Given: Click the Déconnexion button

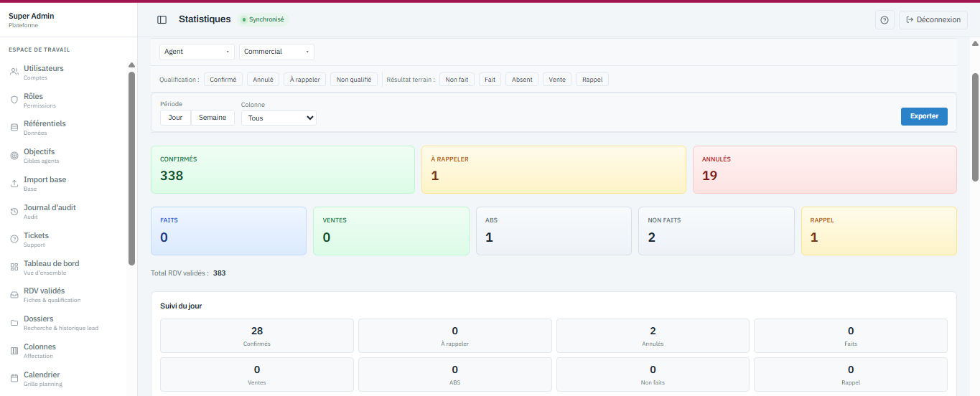Looking at the screenshot, I should click(x=933, y=20).
